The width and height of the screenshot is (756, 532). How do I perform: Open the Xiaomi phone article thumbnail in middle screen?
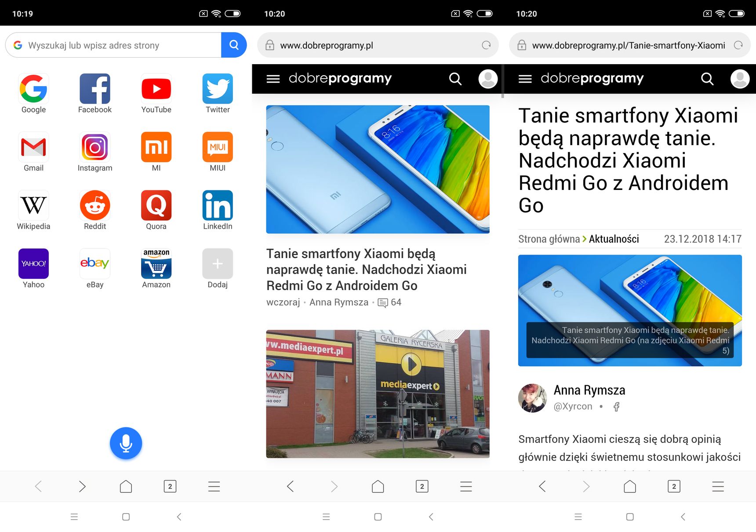378,169
